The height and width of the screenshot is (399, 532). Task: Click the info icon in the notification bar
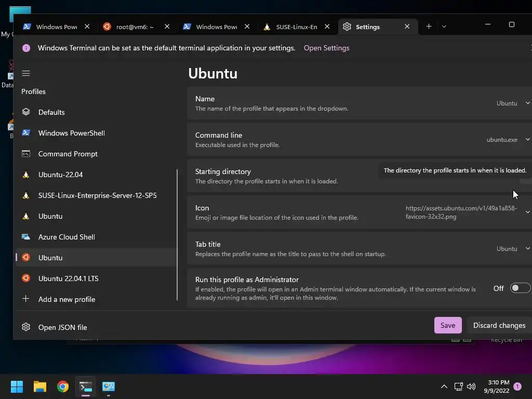pyautogui.click(x=26, y=48)
